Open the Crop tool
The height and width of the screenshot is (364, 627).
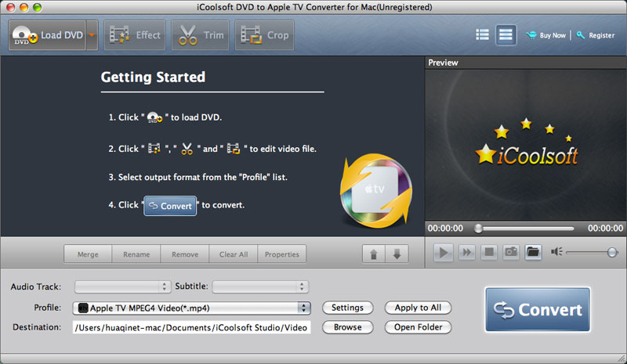click(x=265, y=35)
